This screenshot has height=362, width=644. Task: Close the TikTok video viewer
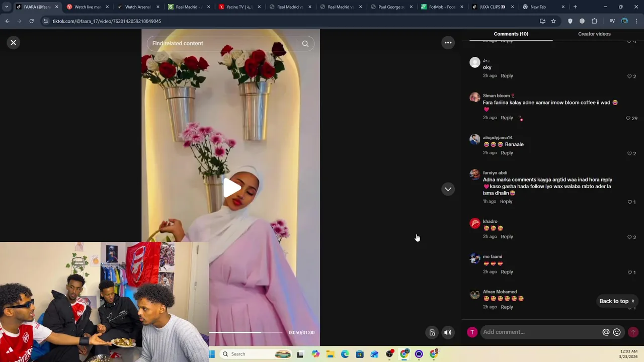[14, 43]
